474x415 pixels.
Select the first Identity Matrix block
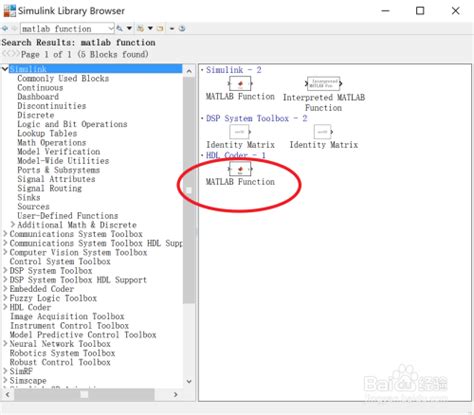tap(240, 137)
